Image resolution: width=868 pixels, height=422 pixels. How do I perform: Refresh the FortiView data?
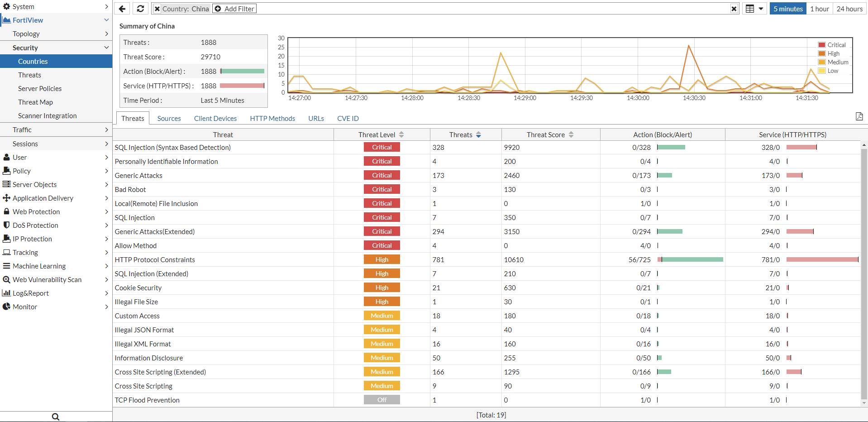coord(141,9)
